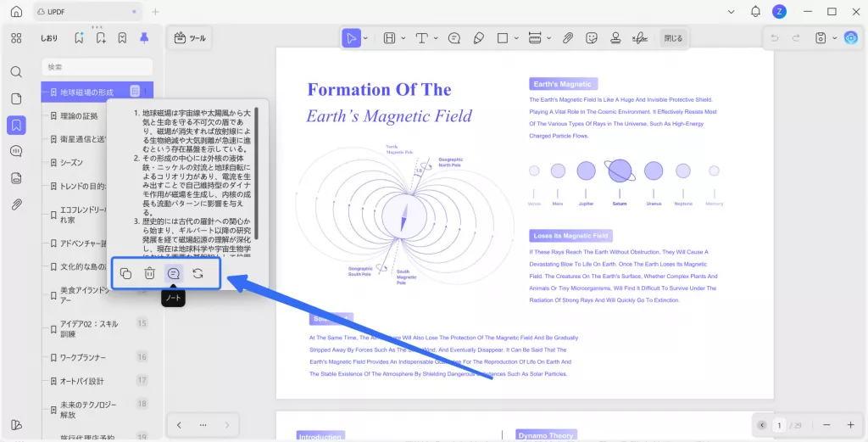The image size is (868, 442).
Task: Click the save disk icon
Action: [x=821, y=38]
